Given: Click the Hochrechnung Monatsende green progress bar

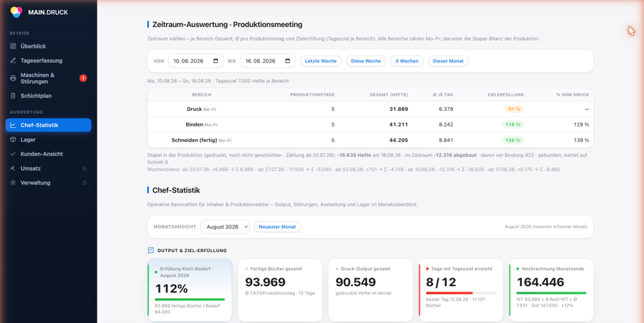Looking at the screenshot, I should pyautogui.click(x=552, y=293).
